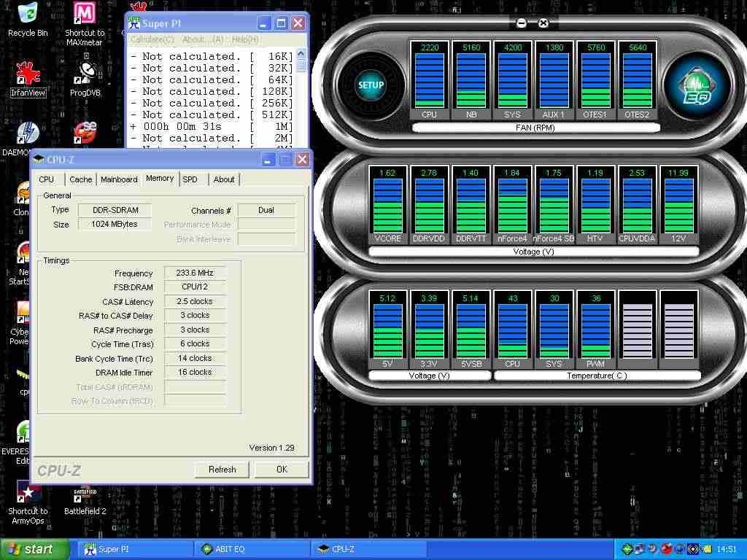Image resolution: width=747 pixels, height=560 pixels.
Task: Open the About tab in CPU-Z
Action: tap(224, 179)
